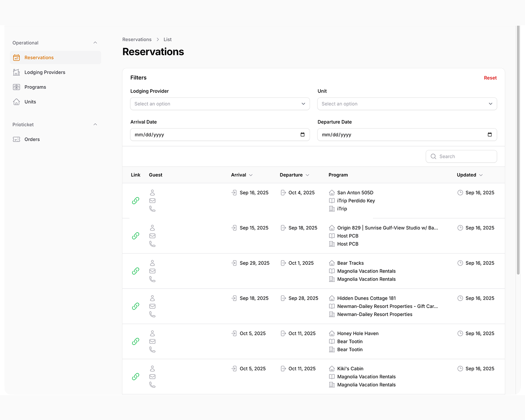The width and height of the screenshot is (525, 420).
Task: Click the Reservations calendar icon in sidebar
Action: pyautogui.click(x=16, y=58)
